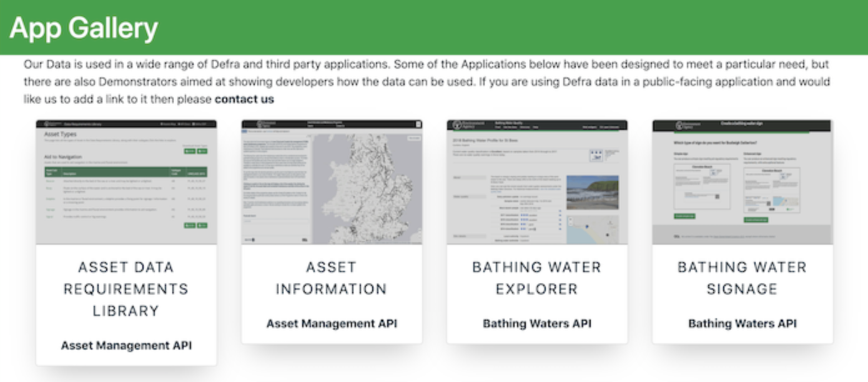
Task: Select the "Asset Data Requirements Library" card title
Action: tap(126, 289)
